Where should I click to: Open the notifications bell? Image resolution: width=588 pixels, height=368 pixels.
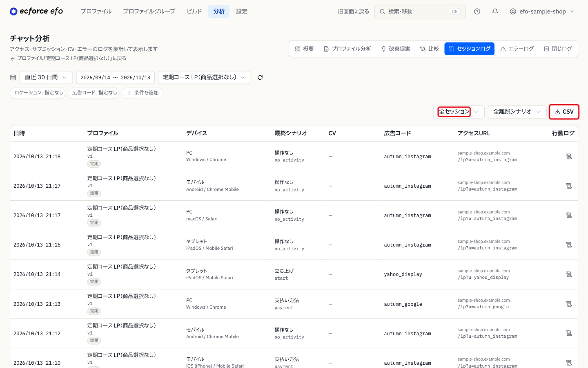tap(495, 11)
